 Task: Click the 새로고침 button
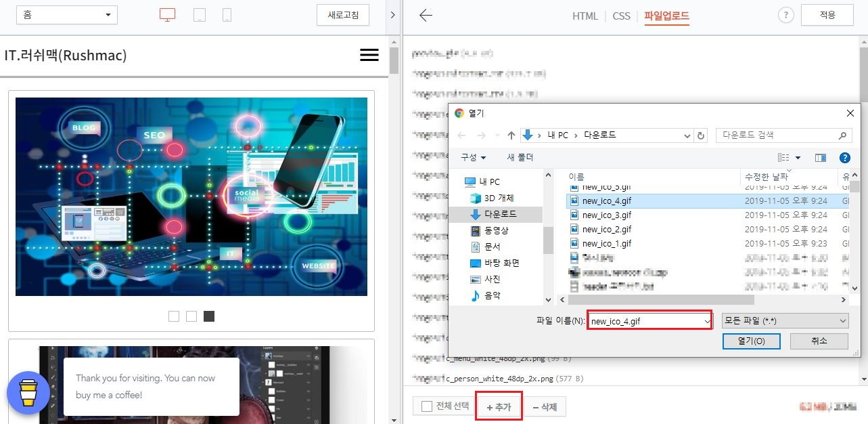click(x=343, y=15)
